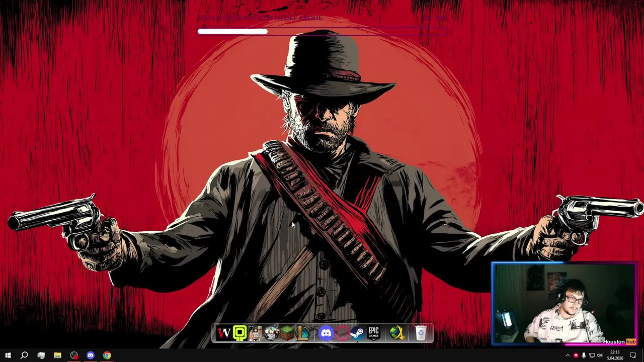
Task: Open Minecraft grass block icon
Action: pyautogui.click(x=287, y=333)
